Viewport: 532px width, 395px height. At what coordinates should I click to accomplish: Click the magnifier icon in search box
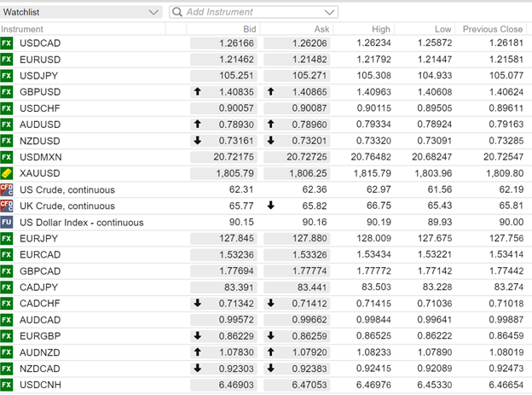(x=177, y=12)
